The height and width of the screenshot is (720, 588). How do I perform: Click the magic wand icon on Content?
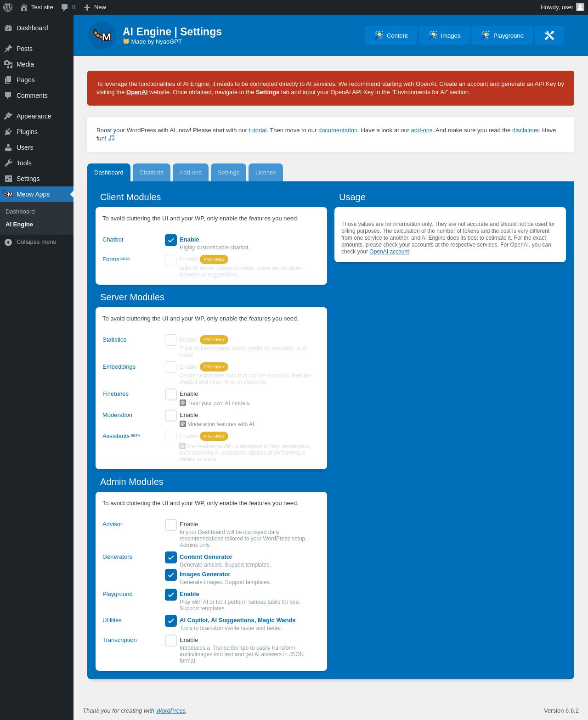pyautogui.click(x=379, y=35)
